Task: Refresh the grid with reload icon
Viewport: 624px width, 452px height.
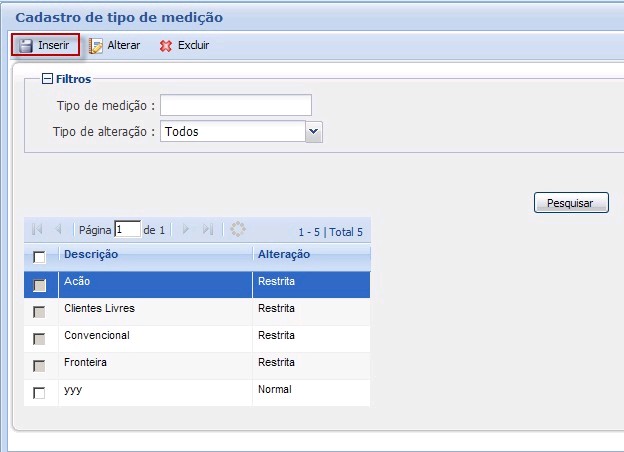Action: [x=238, y=229]
